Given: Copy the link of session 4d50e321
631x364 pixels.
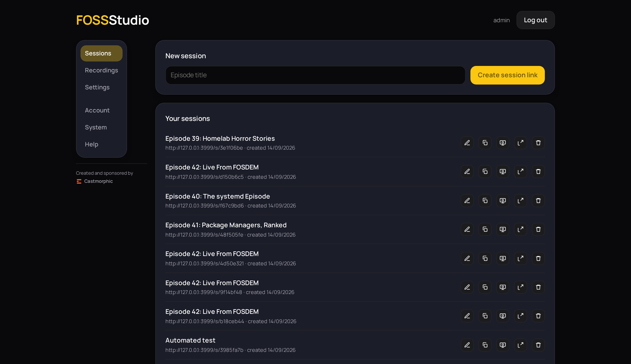Looking at the screenshot, I should [485, 258].
